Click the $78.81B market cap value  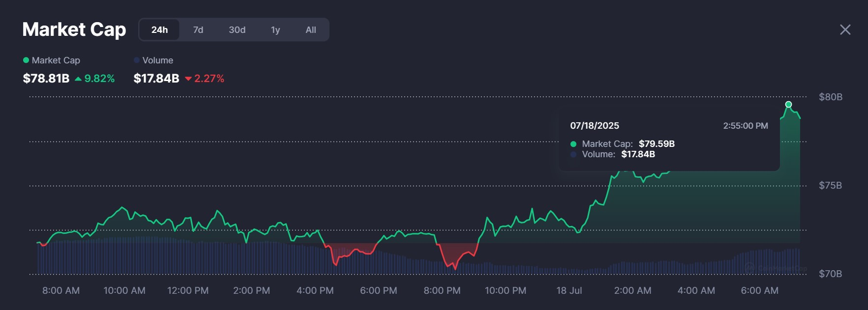46,79
